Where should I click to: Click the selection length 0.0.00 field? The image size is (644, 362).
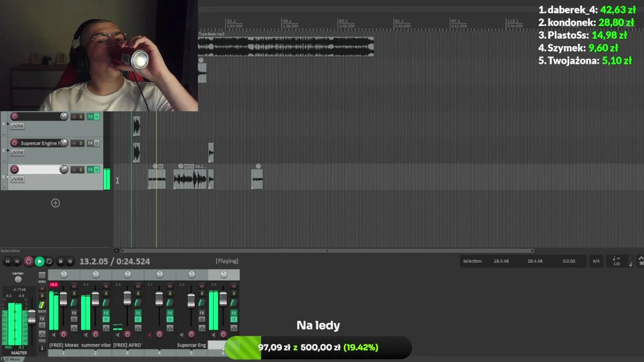[x=569, y=261]
